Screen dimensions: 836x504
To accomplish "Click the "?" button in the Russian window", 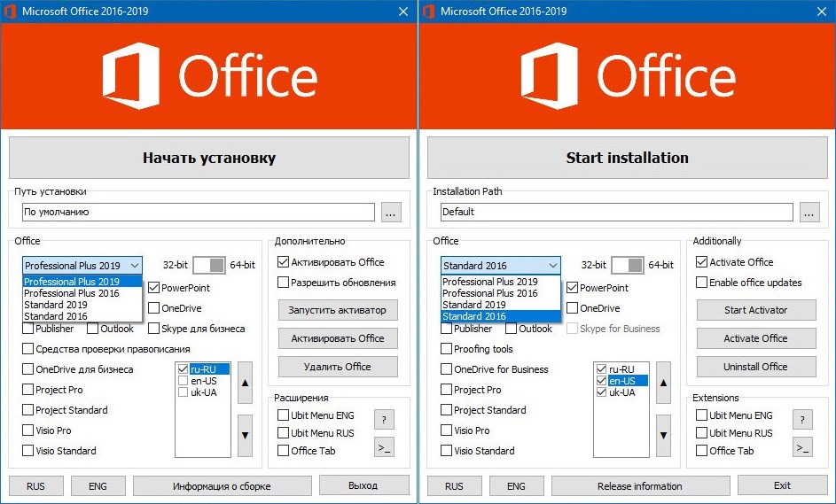I will click(384, 419).
